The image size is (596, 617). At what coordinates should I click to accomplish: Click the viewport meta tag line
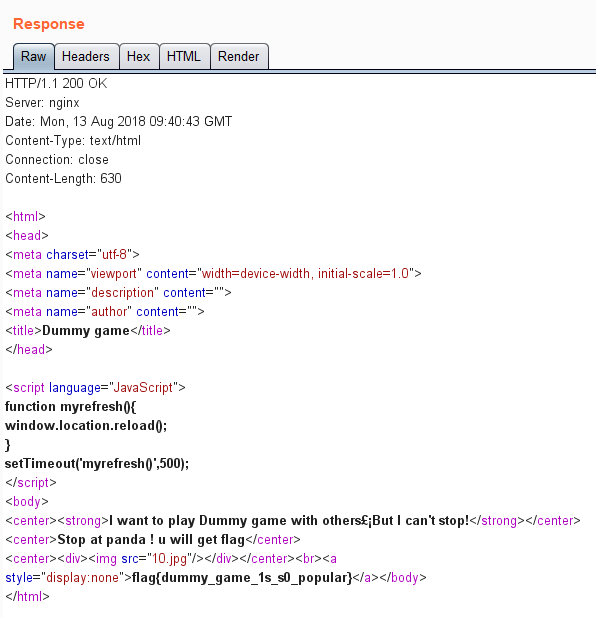click(x=213, y=273)
